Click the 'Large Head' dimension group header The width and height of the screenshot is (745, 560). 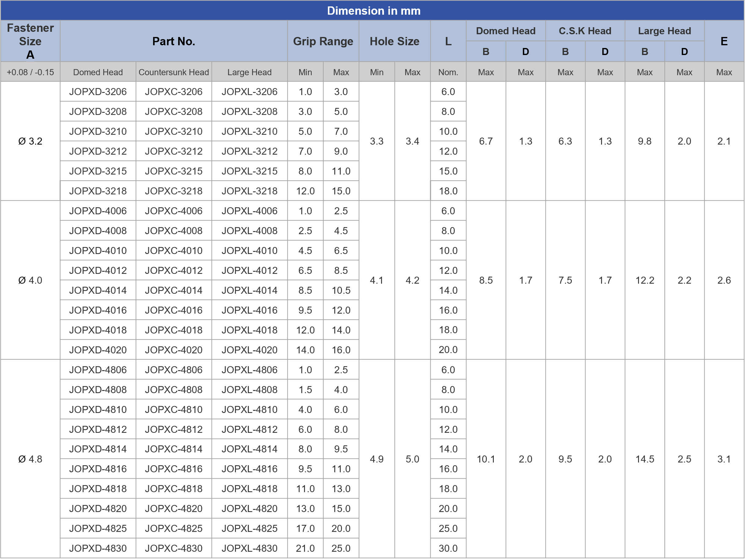coord(665,31)
